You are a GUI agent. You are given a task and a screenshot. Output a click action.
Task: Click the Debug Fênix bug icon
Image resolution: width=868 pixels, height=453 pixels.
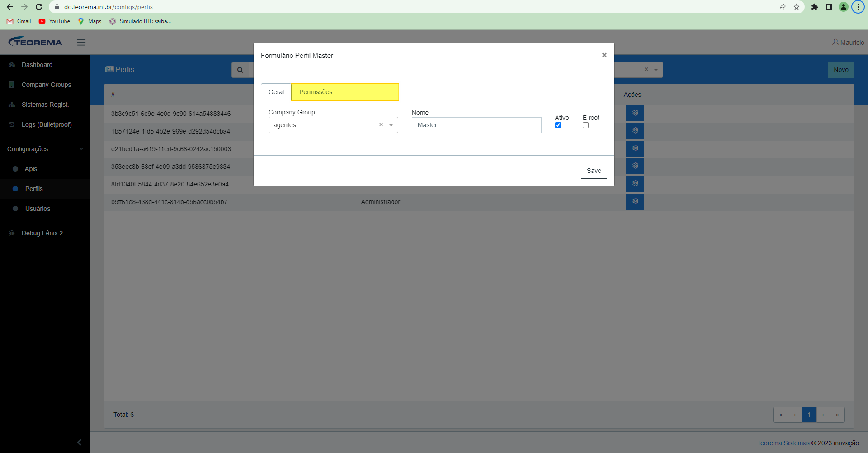[12, 233]
